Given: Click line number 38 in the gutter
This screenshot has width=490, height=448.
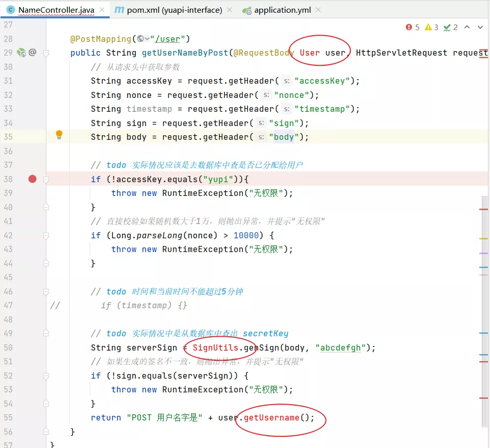Looking at the screenshot, I should point(9,179).
